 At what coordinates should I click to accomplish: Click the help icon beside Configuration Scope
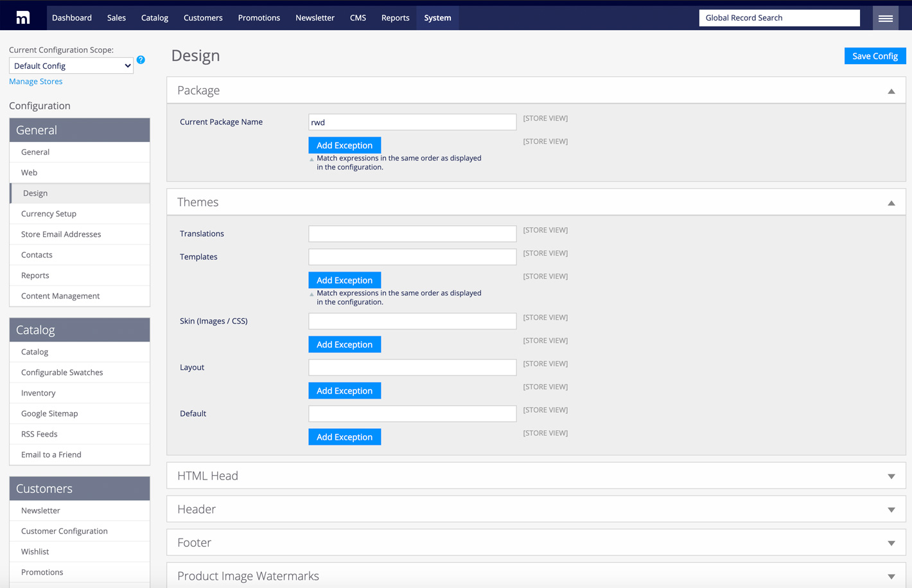pos(141,60)
